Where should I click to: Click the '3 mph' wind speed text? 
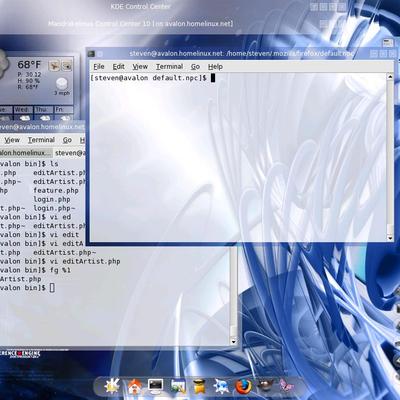pyautogui.click(x=62, y=93)
